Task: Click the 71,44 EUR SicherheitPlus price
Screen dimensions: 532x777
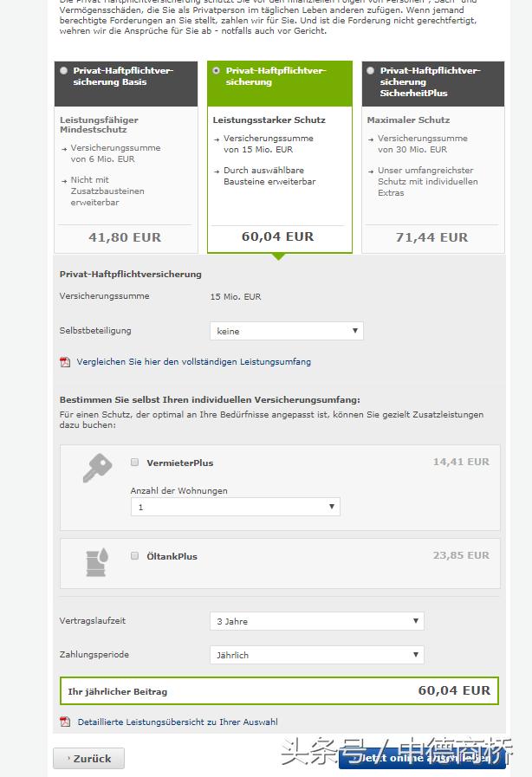Action: click(431, 237)
